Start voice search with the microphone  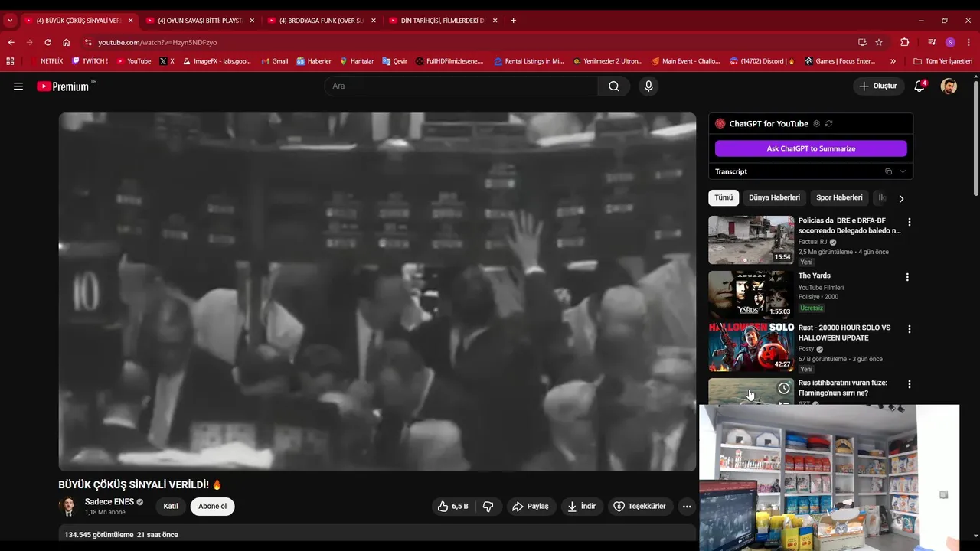(x=648, y=86)
